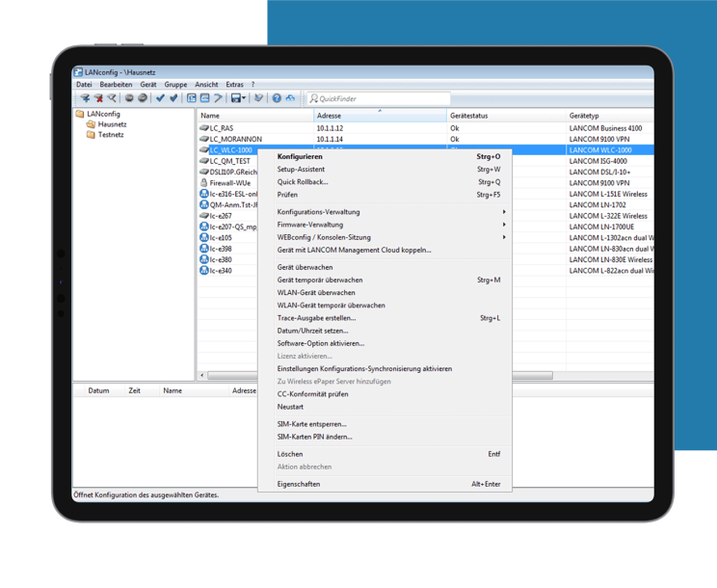Open the Gruppe menu
717x588 pixels.
175,85
